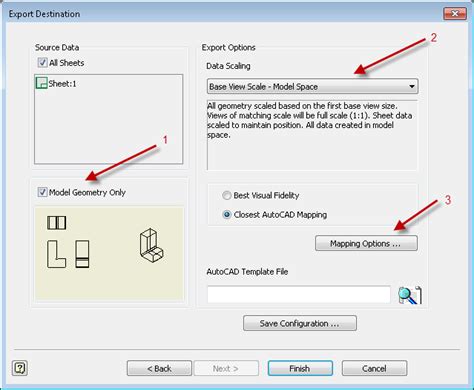Uncheck Model Geometry Only
The image size is (474, 390).
tap(42, 192)
